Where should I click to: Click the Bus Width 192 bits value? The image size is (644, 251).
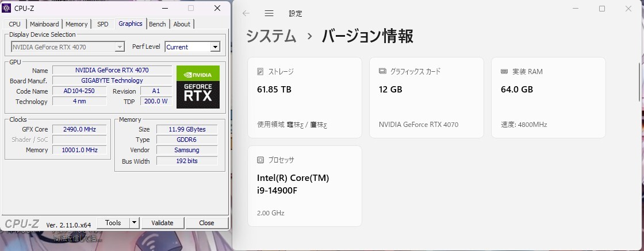point(187,161)
